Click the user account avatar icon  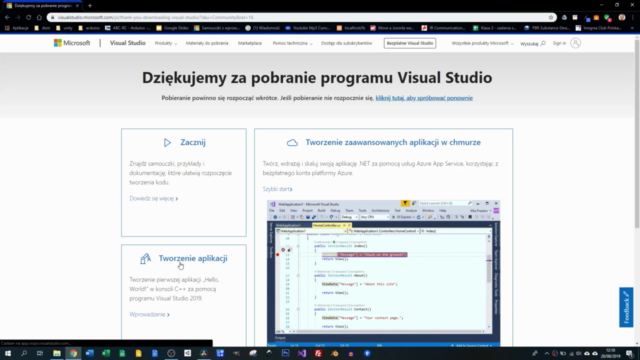pos(576,43)
